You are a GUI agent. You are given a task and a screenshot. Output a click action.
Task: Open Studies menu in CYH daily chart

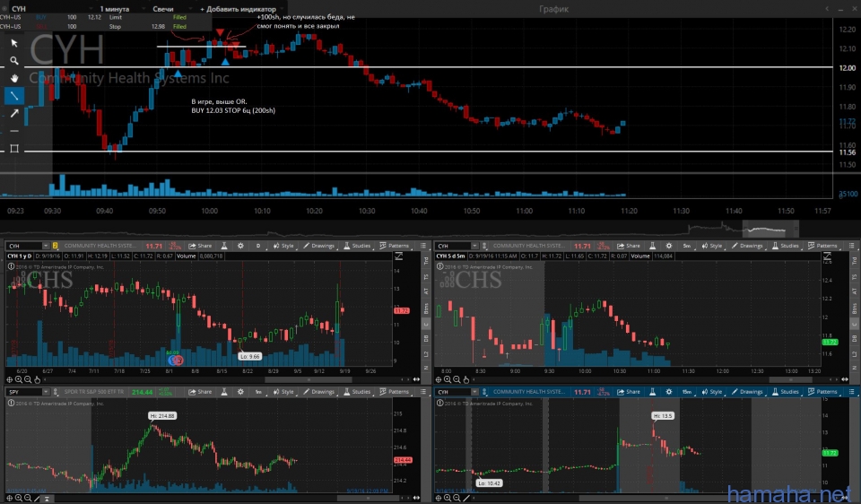(357, 246)
